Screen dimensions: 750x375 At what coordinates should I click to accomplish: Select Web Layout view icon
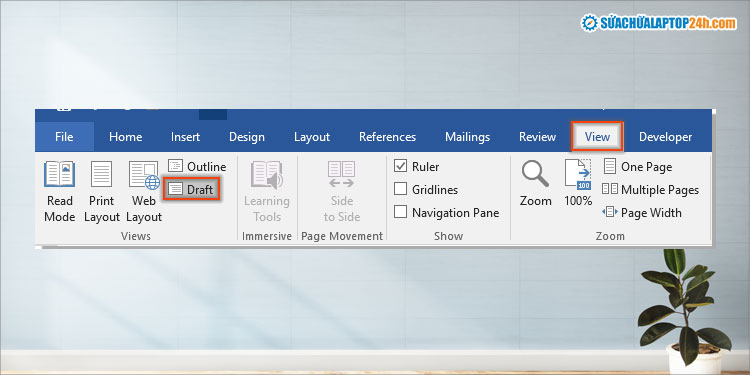[144, 175]
